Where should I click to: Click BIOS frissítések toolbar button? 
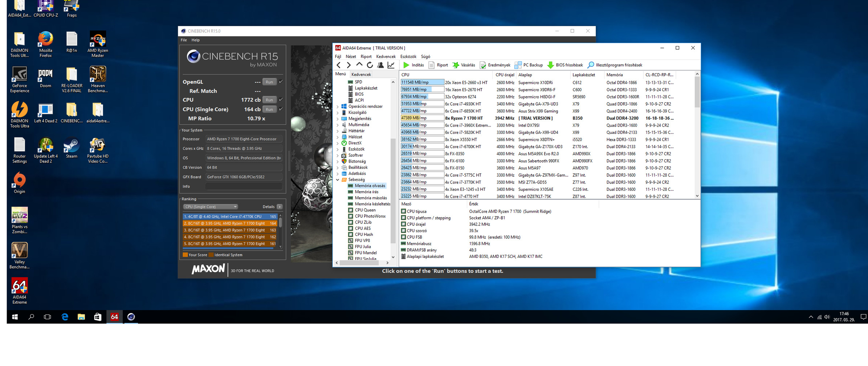(565, 65)
